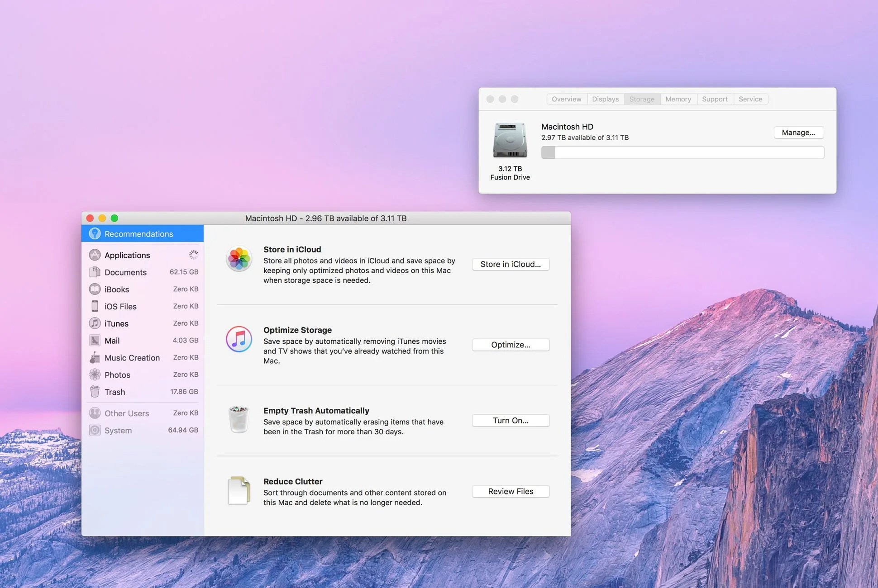Viewport: 878px width, 588px height.
Task: Click the iOS Files label in sidebar
Action: pyautogui.click(x=120, y=307)
